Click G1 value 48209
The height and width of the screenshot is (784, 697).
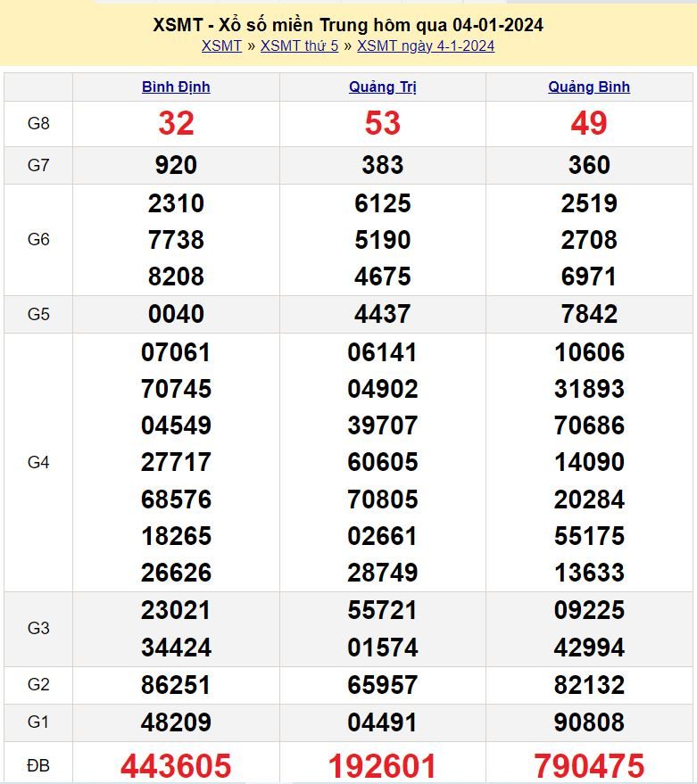coord(176,722)
